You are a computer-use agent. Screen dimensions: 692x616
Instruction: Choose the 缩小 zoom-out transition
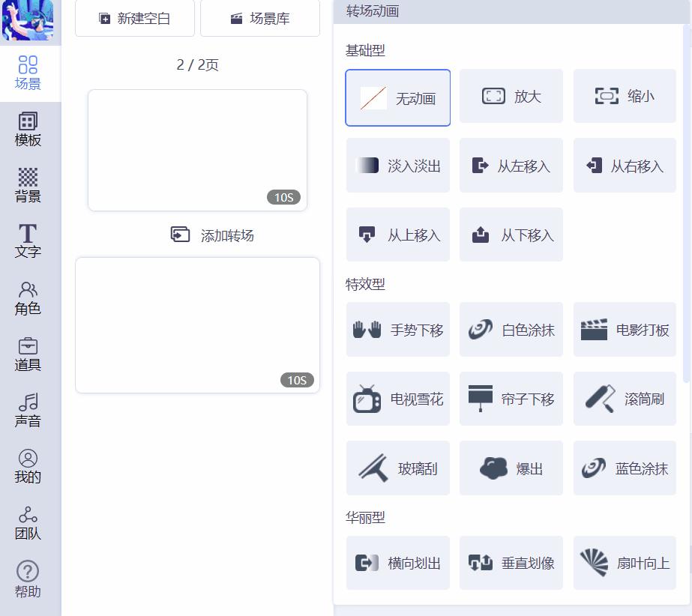(625, 96)
